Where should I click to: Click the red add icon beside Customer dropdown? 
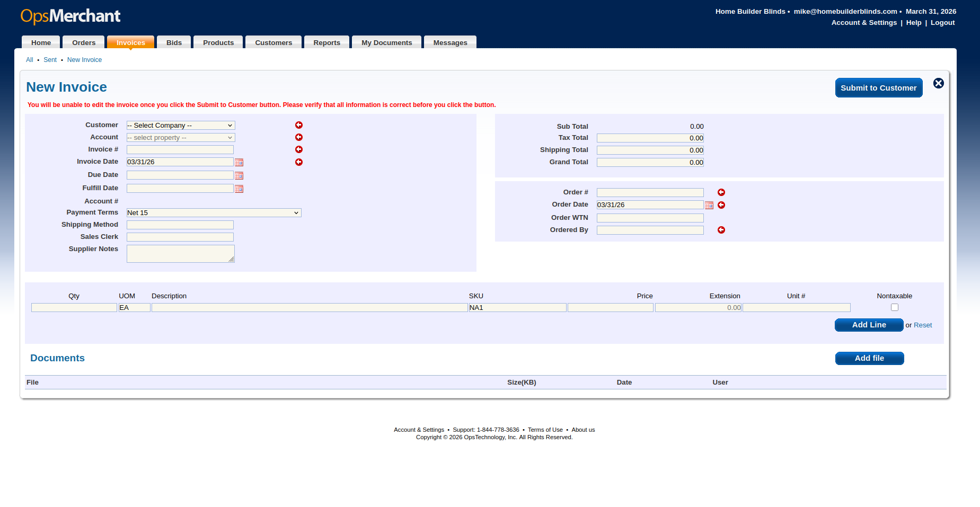pos(299,125)
